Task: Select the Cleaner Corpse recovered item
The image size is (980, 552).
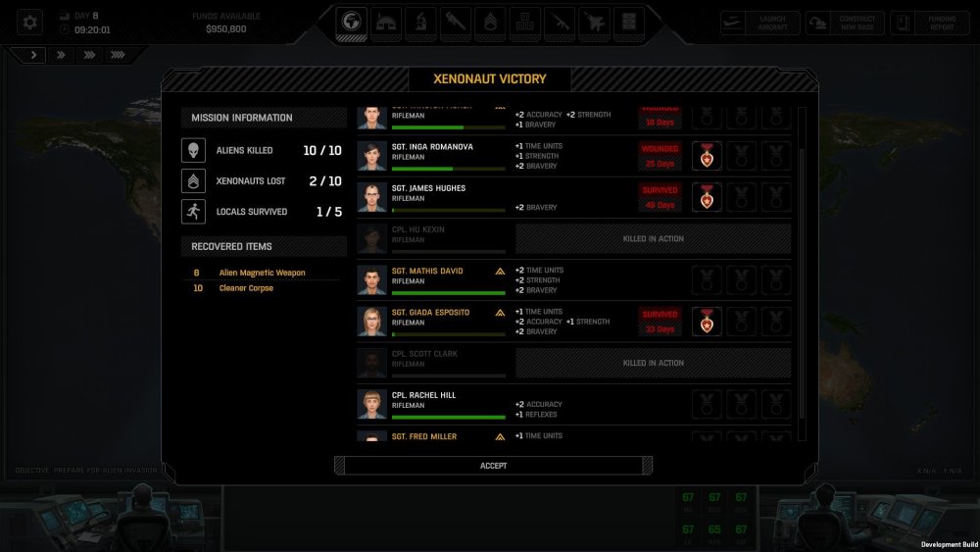Action: click(x=246, y=288)
